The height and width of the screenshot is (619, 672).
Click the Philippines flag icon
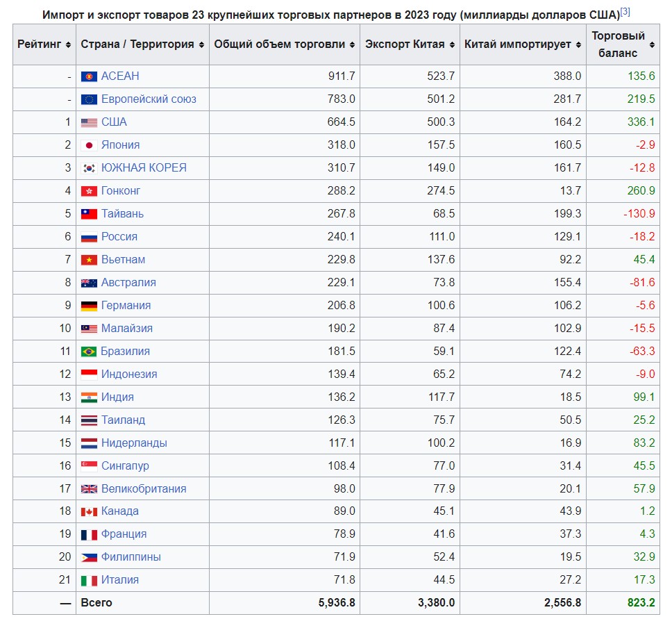click(89, 558)
